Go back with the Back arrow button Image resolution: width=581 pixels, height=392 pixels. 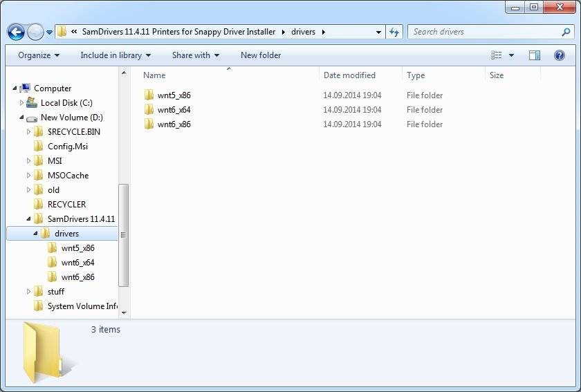coord(16,32)
